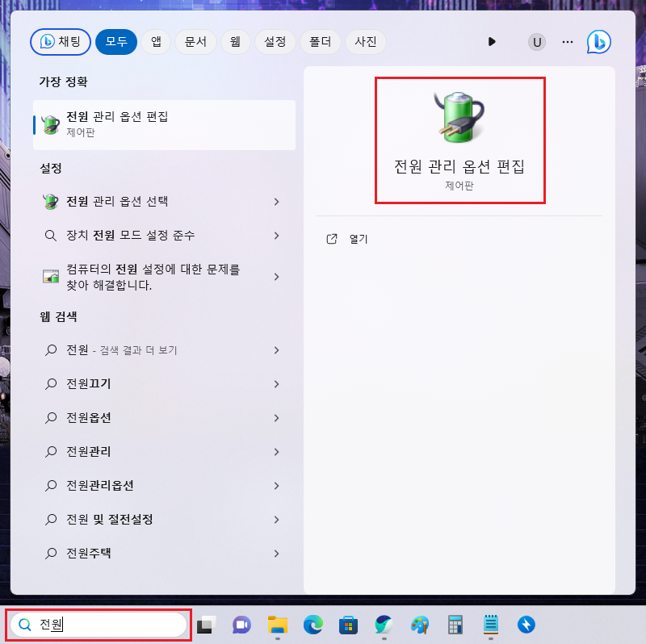
Task: Click the search magnifier in the taskbar search box
Action: 24,625
